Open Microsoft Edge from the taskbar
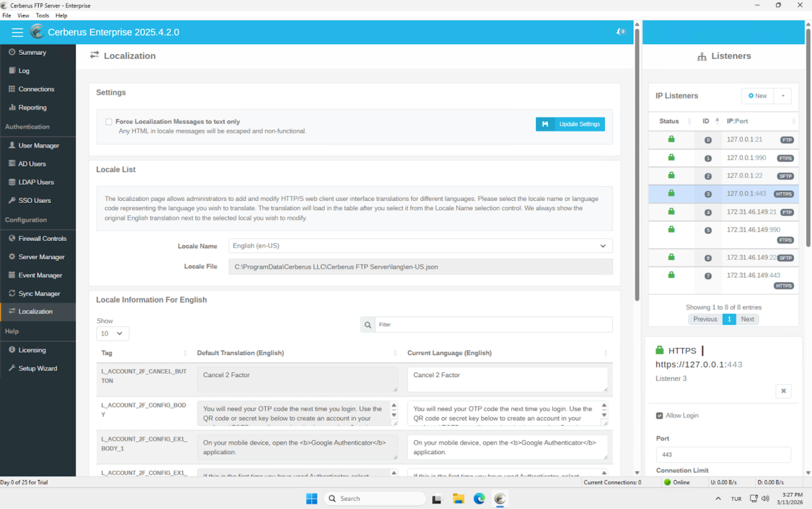812x509 pixels. (479, 499)
